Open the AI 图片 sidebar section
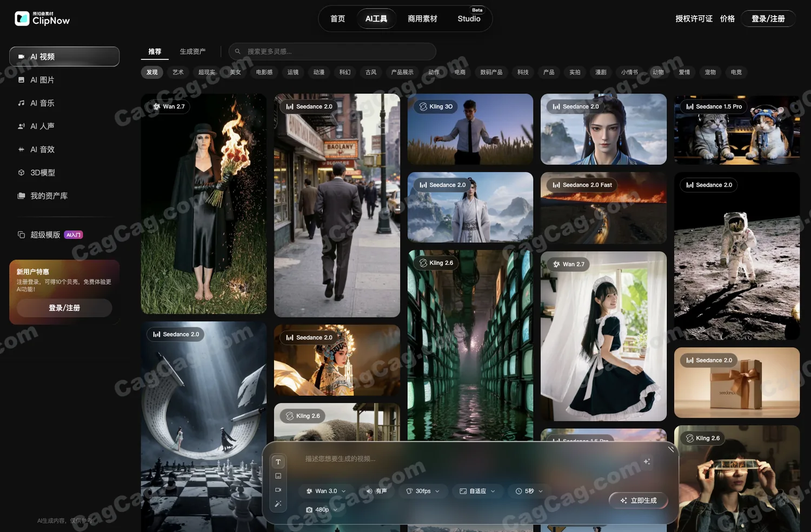The width and height of the screenshot is (811, 532). click(64, 80)
